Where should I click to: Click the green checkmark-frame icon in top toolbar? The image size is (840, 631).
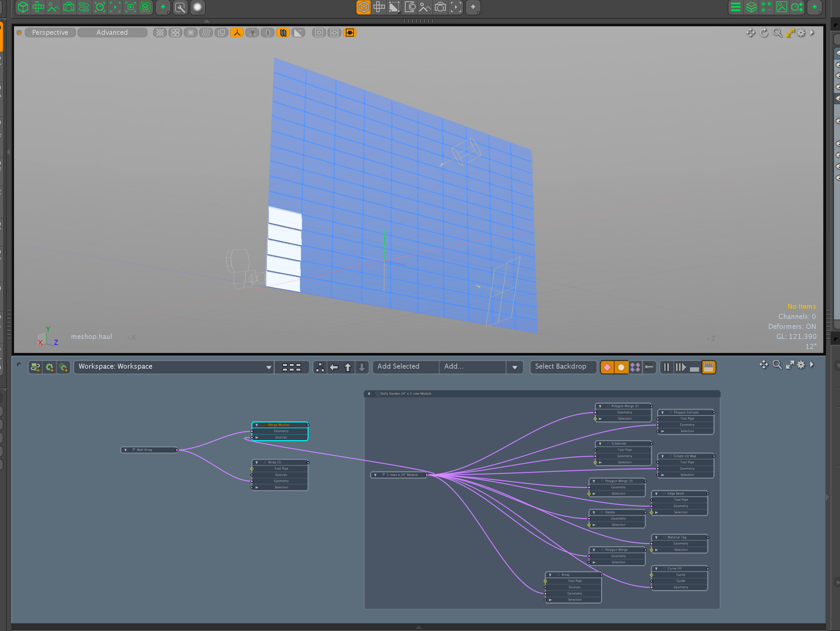(x=145, y=7)
